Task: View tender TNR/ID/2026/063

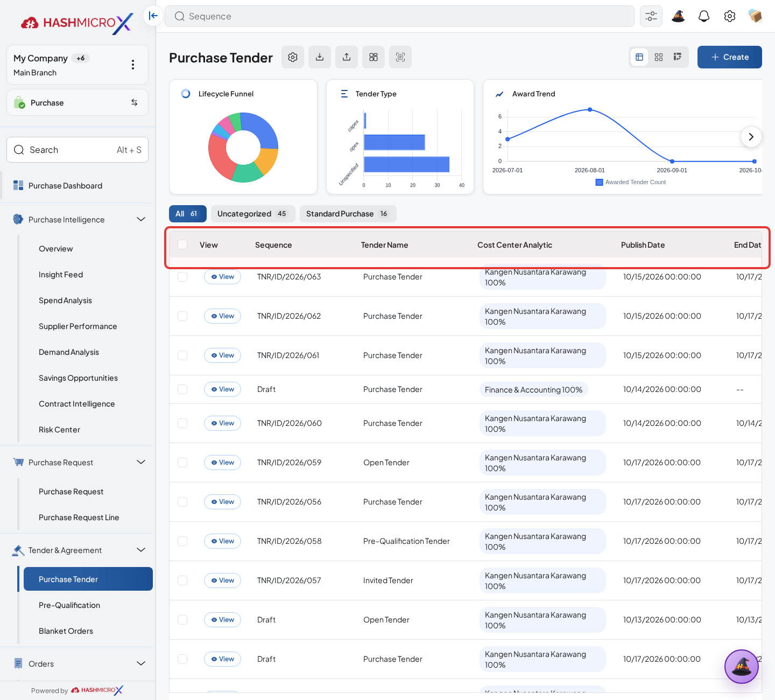Action: pyautogui.click(x=222, y=277)
